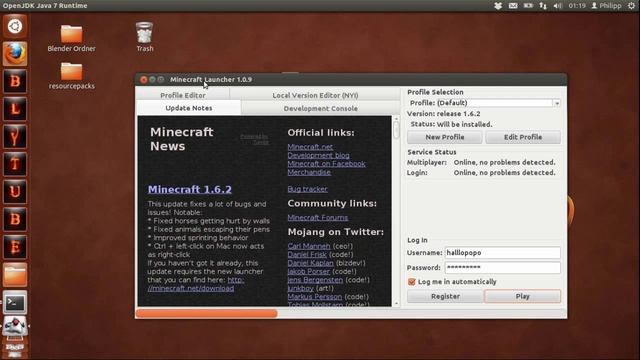Viewport: 640px width, 360px height.
Task: Click the second B launcher icon below U
Action: [15, 220]
